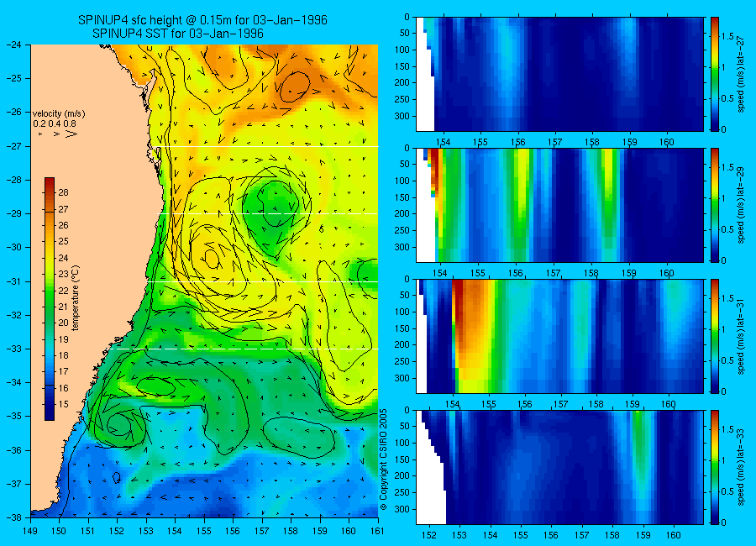Click the largest velocity scale arrow for 0.8

coord(71,134)
